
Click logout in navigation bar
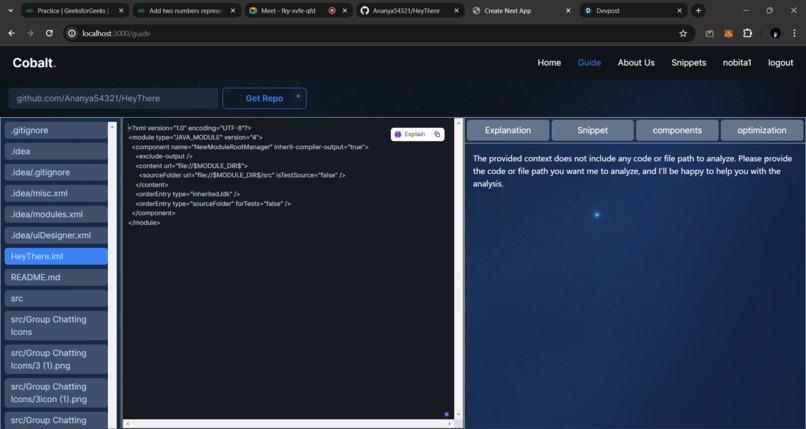(x=780, y=63)
